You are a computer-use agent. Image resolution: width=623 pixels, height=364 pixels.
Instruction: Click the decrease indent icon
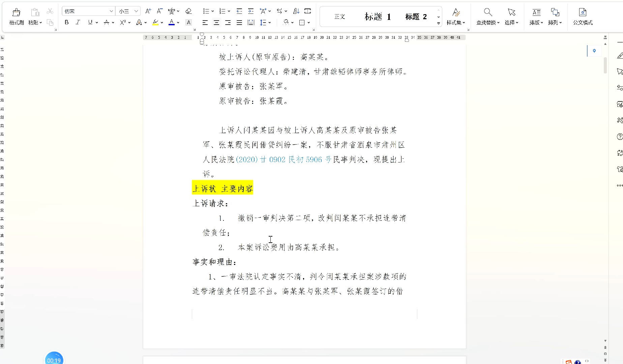[239, 11]
